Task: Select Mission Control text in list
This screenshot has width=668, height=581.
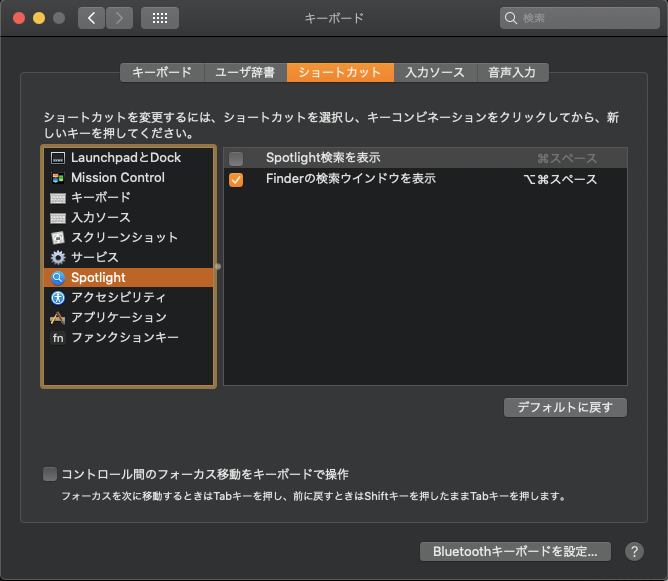Action: (x=118, y=178)
